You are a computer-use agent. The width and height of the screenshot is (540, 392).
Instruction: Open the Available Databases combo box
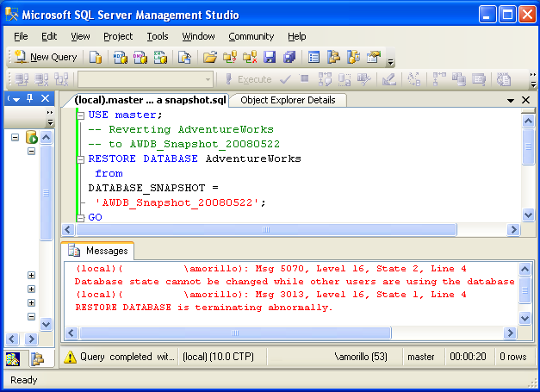(146, 79)
